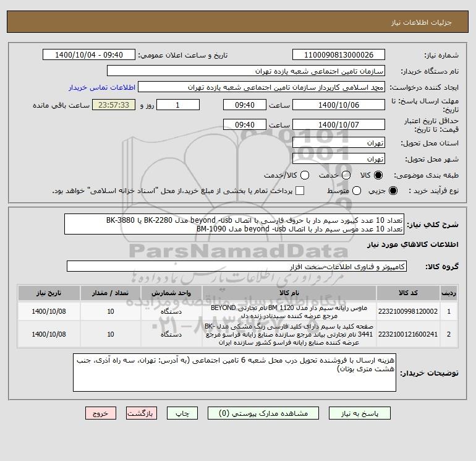The width and height of the screenshot is (476, 461).
Task: Select the کالا/خدمت radio option
Action: 305,175
